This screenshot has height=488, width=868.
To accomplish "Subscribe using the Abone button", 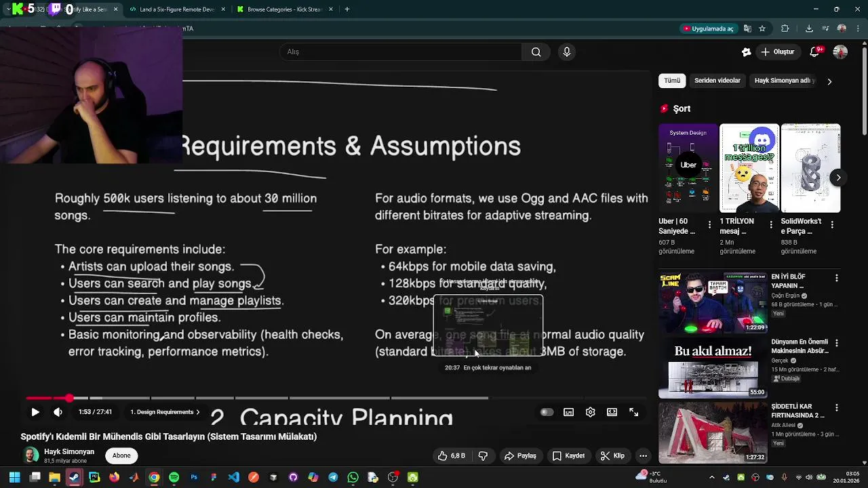I will 121,455.
